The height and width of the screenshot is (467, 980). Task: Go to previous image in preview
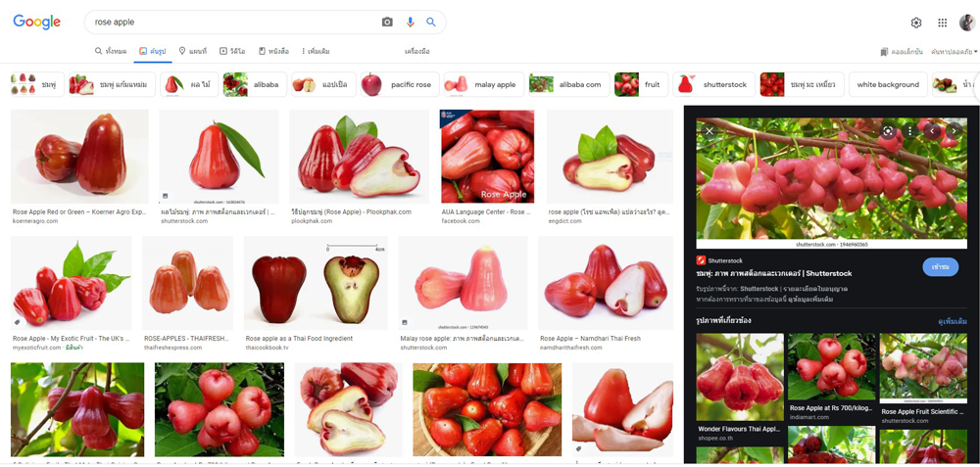(x=933, y=131)
